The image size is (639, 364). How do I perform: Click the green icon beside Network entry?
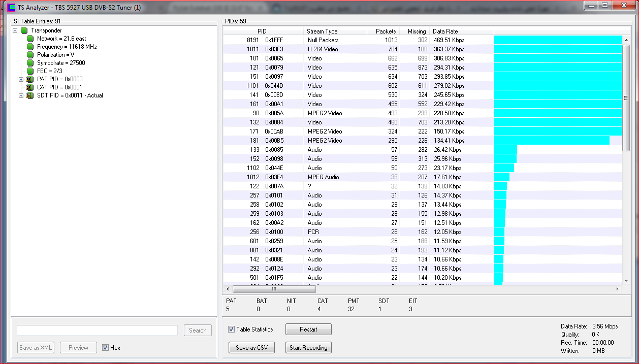coord(30,39)
